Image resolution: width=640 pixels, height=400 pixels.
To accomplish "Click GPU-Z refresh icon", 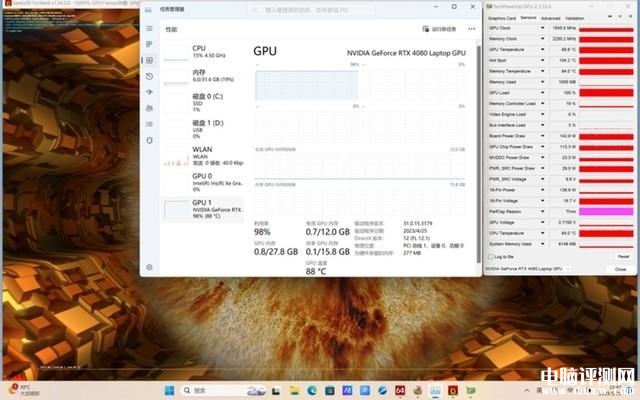I will (620, 17).
